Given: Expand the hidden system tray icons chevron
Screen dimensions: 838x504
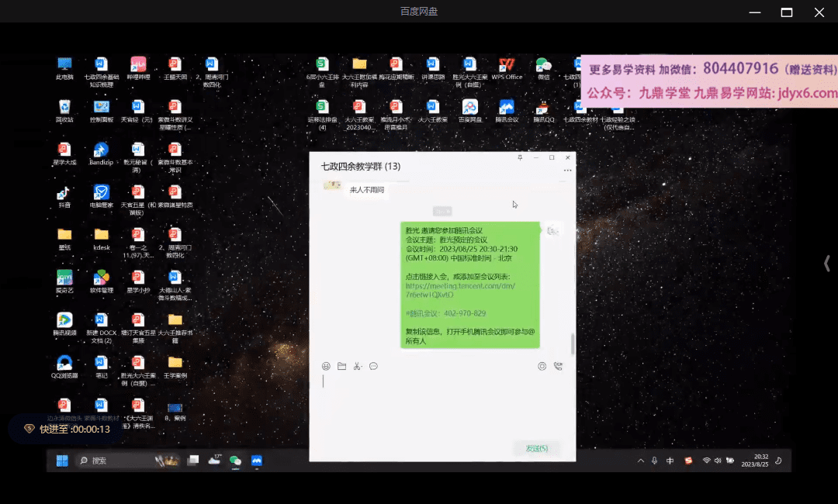Looking at the screenshot, I should (x=640, y=461).
